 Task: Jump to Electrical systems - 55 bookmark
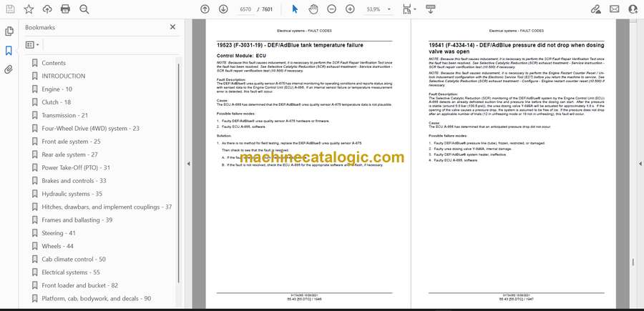[71, 272]
